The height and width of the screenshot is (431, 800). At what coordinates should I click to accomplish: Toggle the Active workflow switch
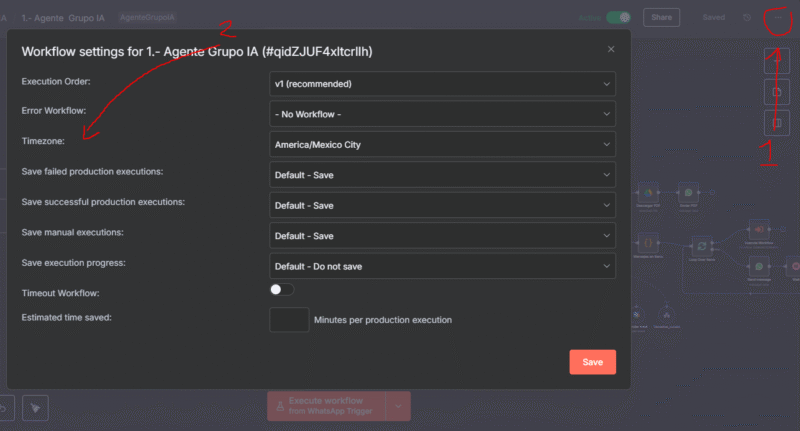click(619, 18)
